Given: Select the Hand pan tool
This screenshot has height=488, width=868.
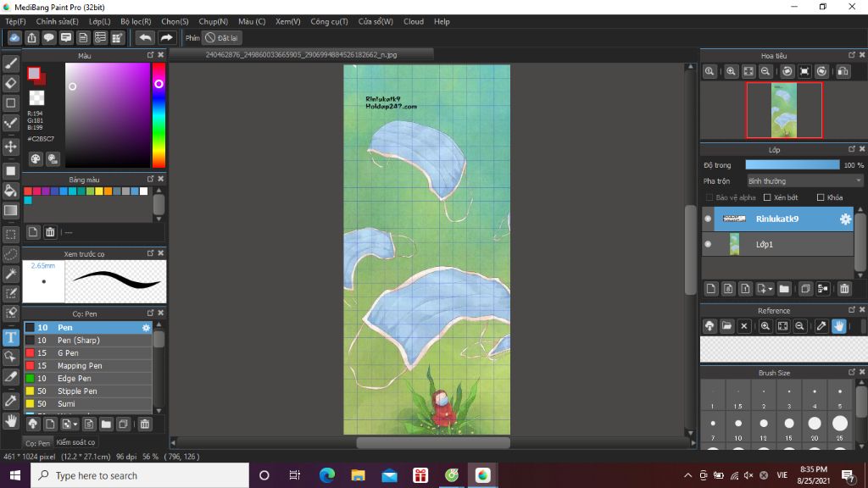Looking at the screenshot, I should pos(10,421).
